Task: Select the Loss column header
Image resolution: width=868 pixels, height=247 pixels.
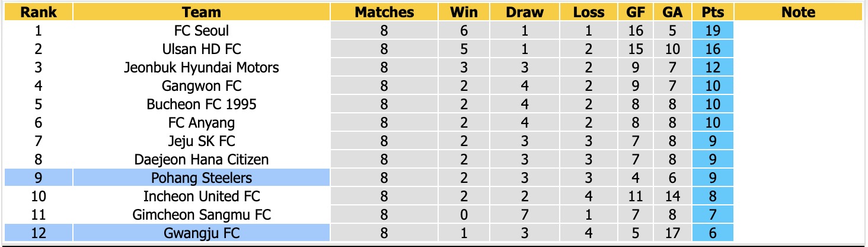Action: tap(589, 12)
